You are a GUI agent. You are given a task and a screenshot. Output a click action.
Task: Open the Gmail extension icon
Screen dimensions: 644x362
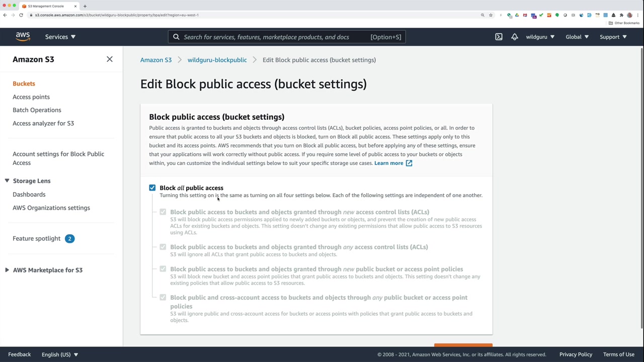click(x=525, y=15)
